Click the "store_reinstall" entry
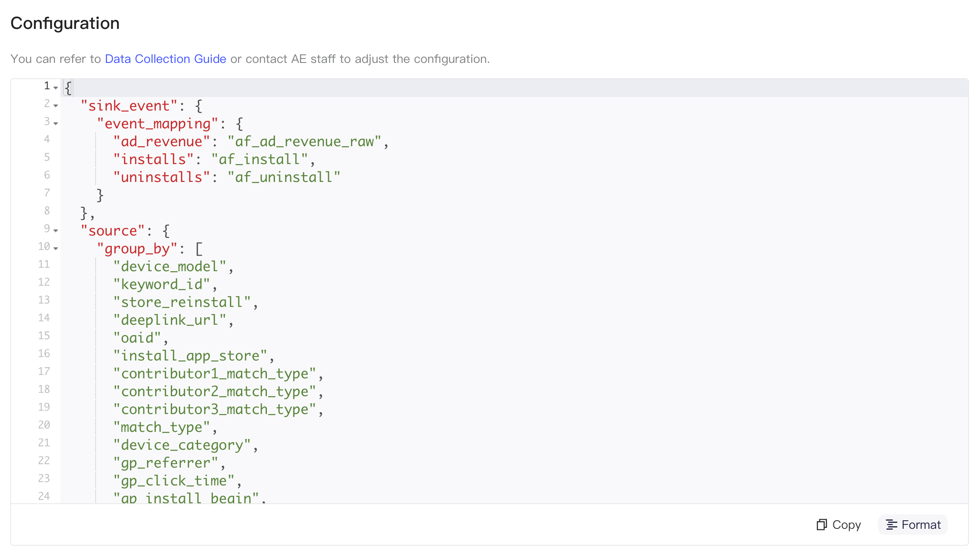This screenshot has width=980, height=556. coord(182,302)
